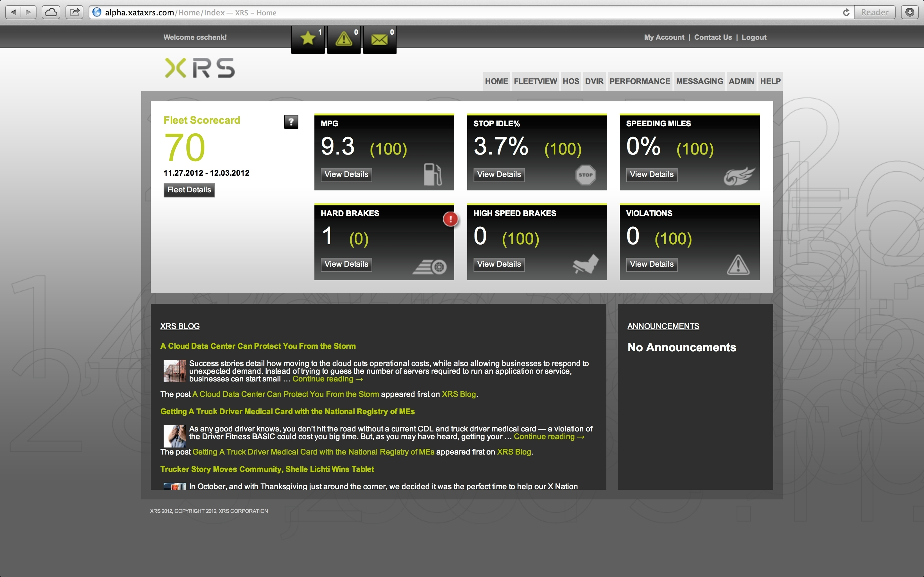Click the red alert badge on Hard Brakes card
The height and width of the screenshot is (577, 924).
coord(450,219)
